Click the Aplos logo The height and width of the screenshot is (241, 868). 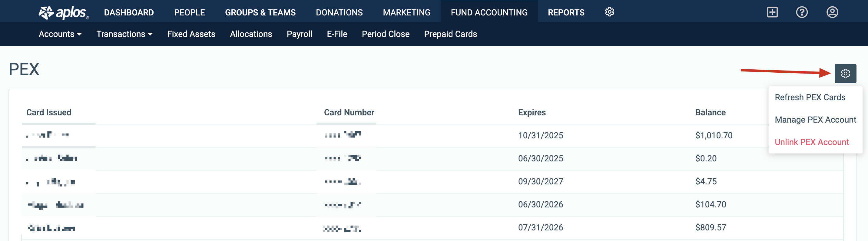click(63, 12)
